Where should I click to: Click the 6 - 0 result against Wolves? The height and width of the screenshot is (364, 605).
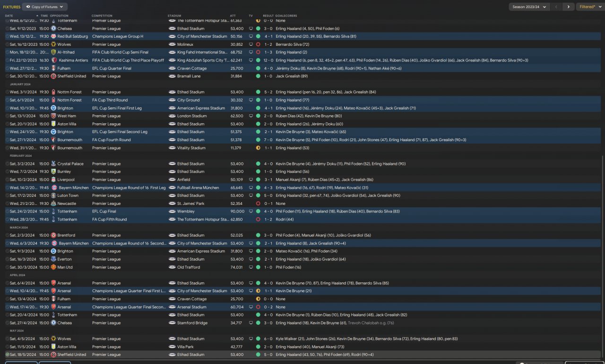[268, 339]
